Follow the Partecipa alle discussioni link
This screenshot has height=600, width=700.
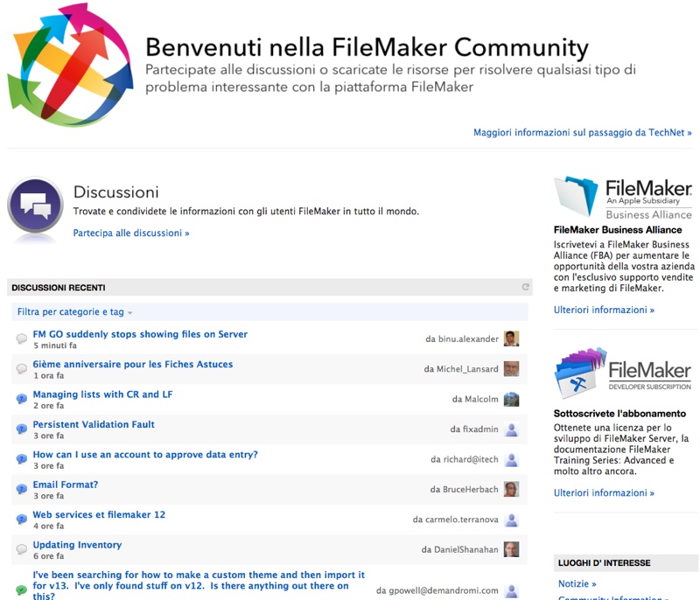(x=131, y=233)
